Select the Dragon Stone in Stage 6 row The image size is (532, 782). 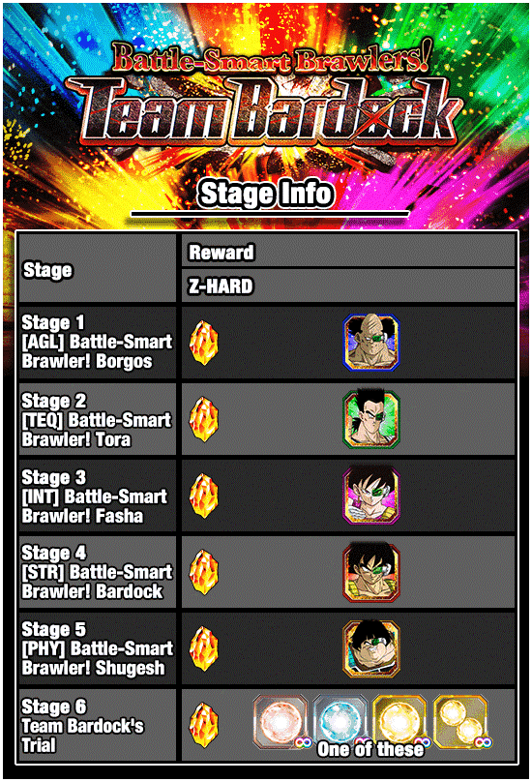click(204, 725)
